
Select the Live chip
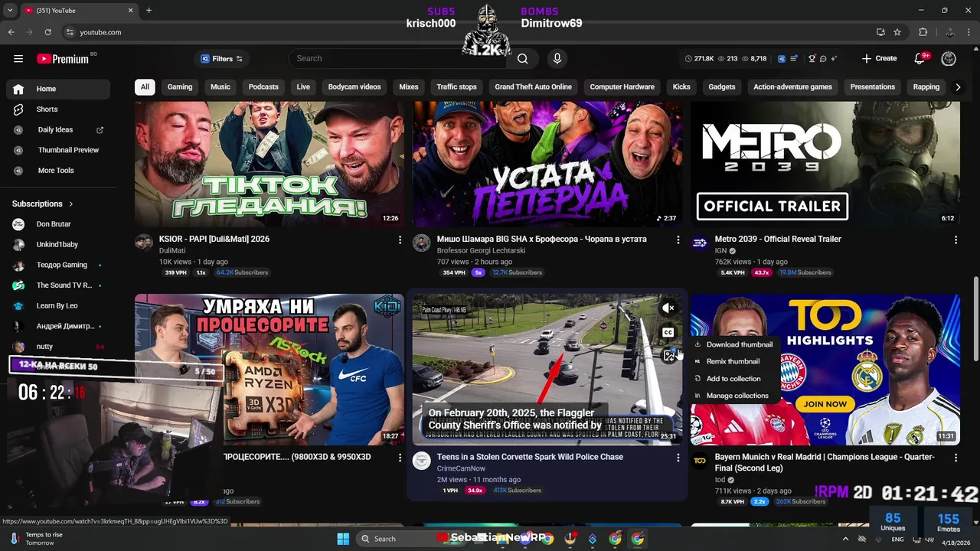303,87
